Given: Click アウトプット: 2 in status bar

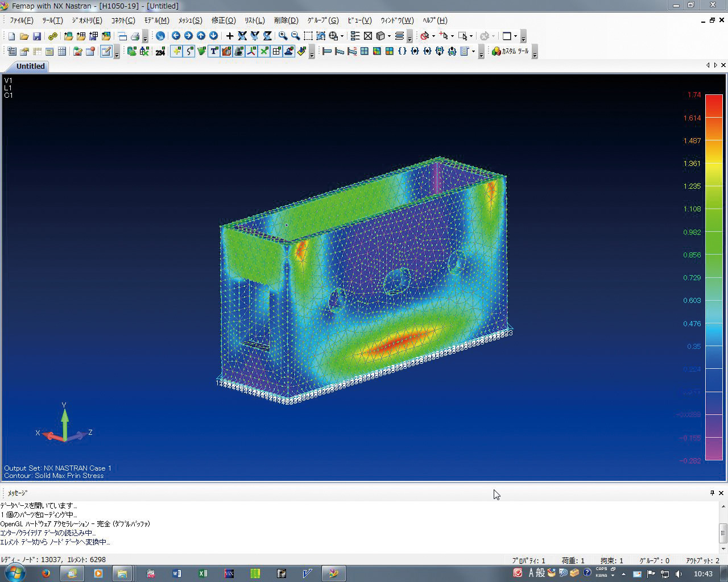Looking at the screenshot, I should [x=702, y=560].
